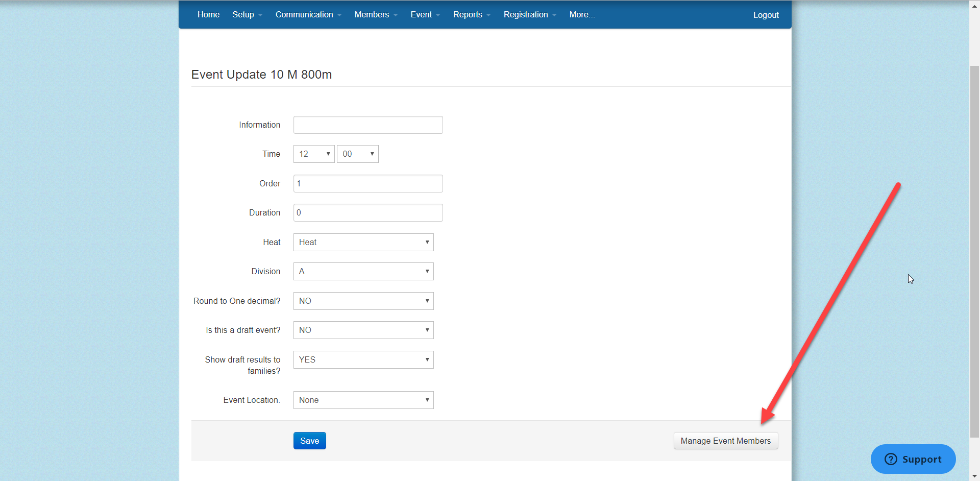The width and height of the screenshot is (980, 481).
Task: Click the caret on the draft event dropdown
Action: pos(427,330)
